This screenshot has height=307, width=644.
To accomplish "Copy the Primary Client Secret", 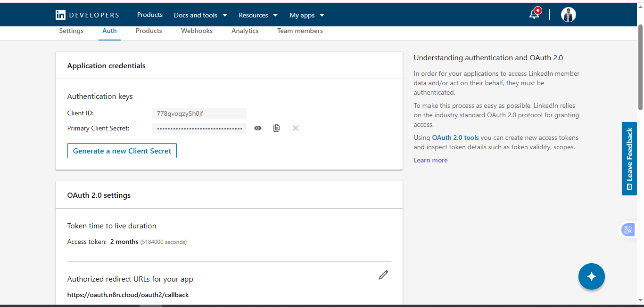I will coord(277,128).
